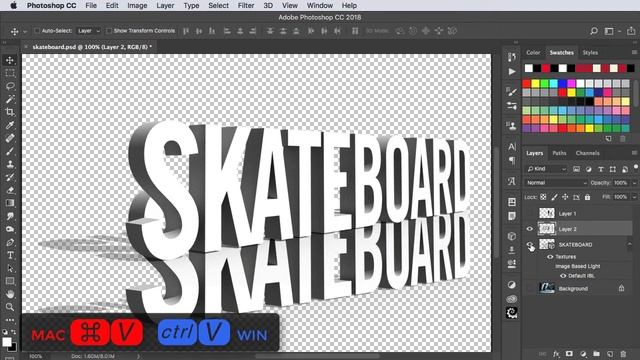Screen dimensions: 640x360
Task: Open the Fill slider dropdown arrow
Action: pos(634,197)
